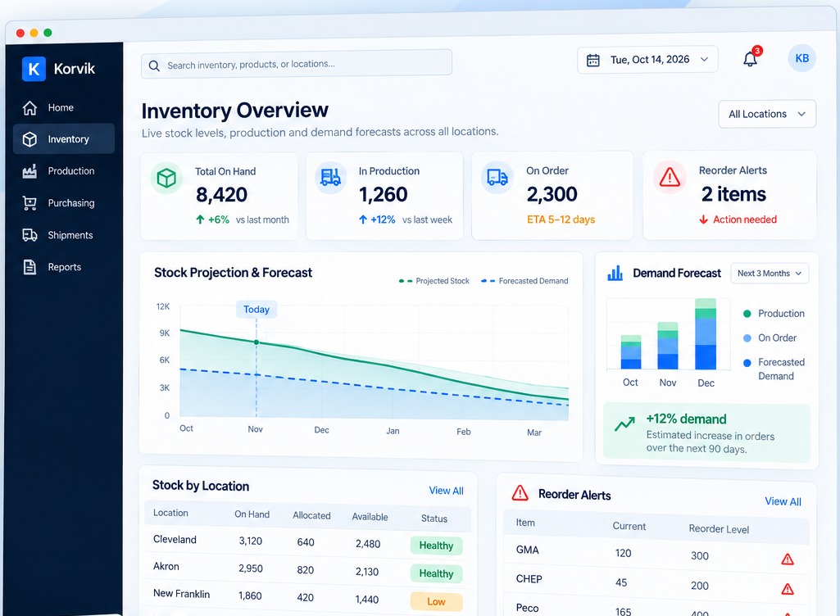Click the truck icon on On Order card

[497, 177]
